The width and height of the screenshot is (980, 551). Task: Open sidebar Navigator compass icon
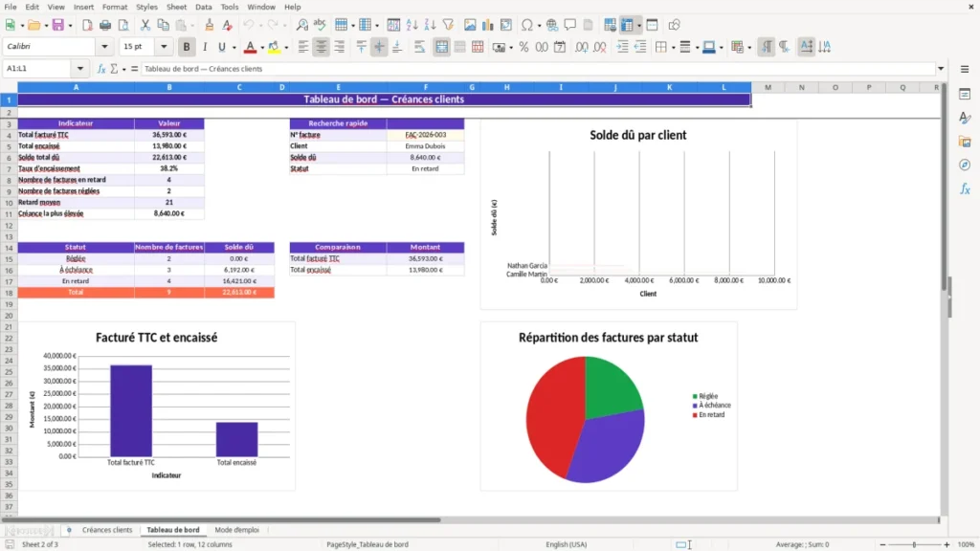coord(965,165)
